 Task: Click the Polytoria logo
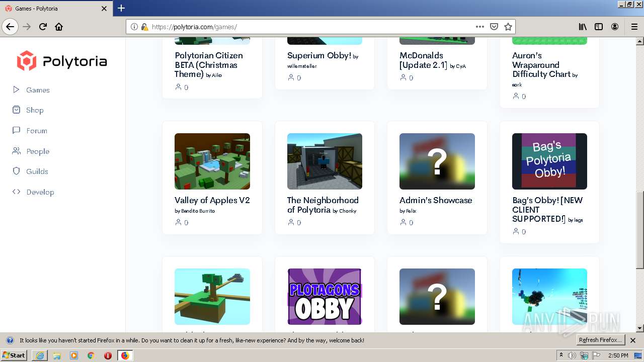pos(62,61)
